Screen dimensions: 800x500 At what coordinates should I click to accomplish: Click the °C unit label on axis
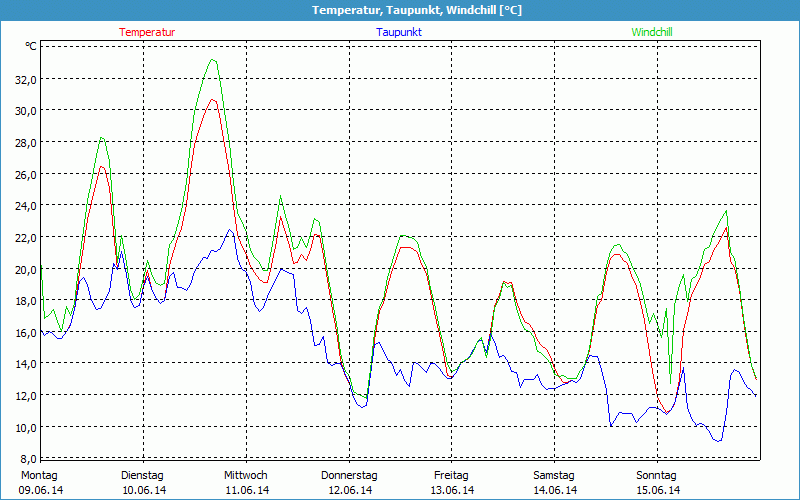coord(31,46)
